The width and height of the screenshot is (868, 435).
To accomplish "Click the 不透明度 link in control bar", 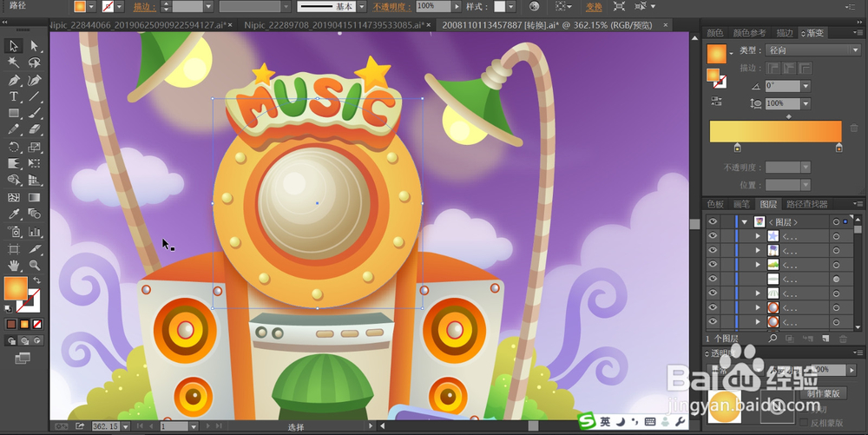I will [392, 7].
